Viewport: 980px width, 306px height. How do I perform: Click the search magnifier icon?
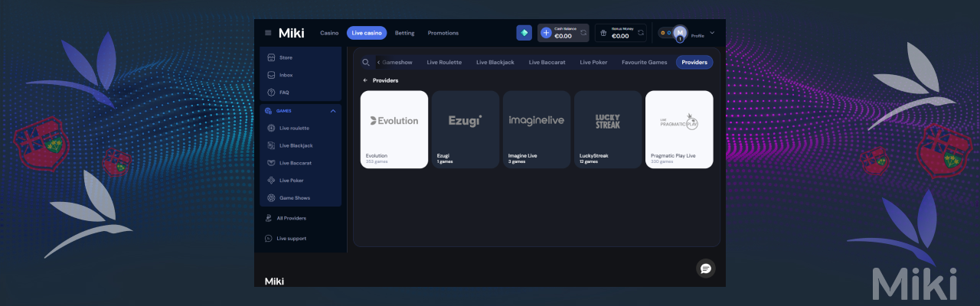point(366,62)
